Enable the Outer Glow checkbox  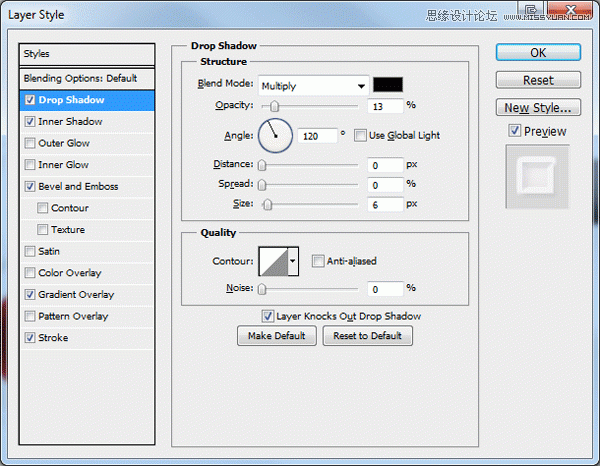[30, 143]
